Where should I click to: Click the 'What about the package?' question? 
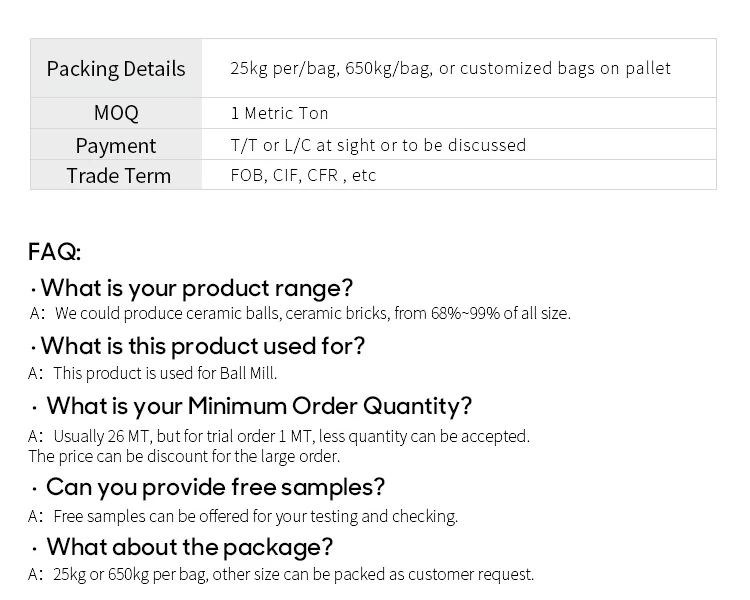click(x=189, y=547)
